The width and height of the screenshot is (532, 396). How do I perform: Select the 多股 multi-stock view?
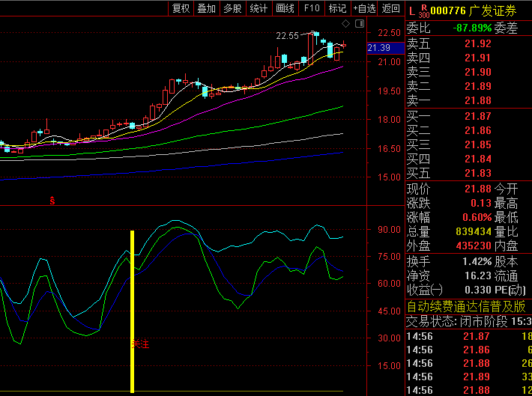(232, 8)
